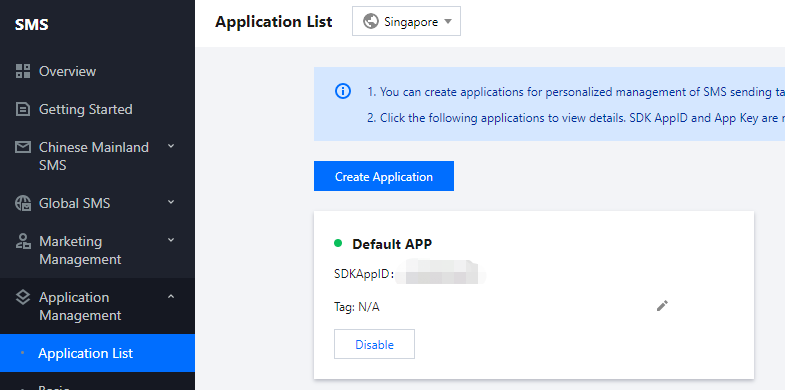Expand the Chinese Mainland SMS chevron
Screen dimensions: 785x390
pyautogui.click(x=171, y=146)
